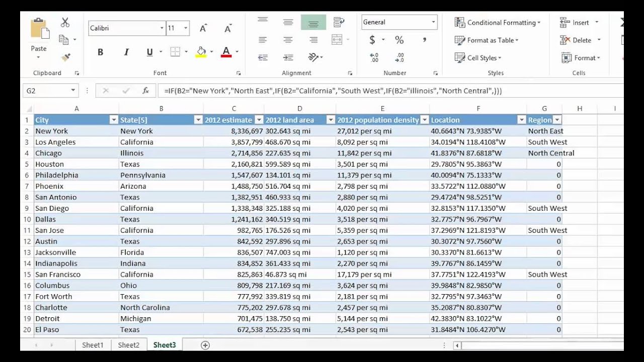Screen dimensions: 644x362
Task: Click the Name Box showing G2
Action: 47,90
